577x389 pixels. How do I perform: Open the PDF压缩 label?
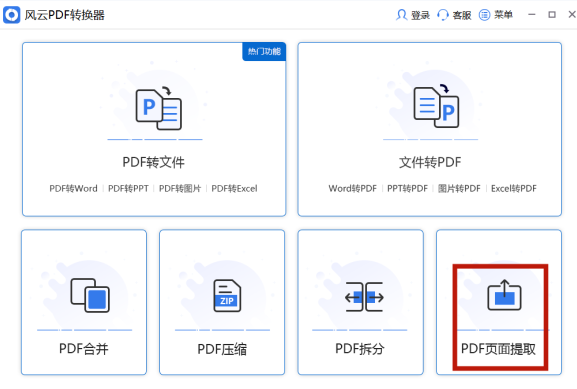coord(222,349)
